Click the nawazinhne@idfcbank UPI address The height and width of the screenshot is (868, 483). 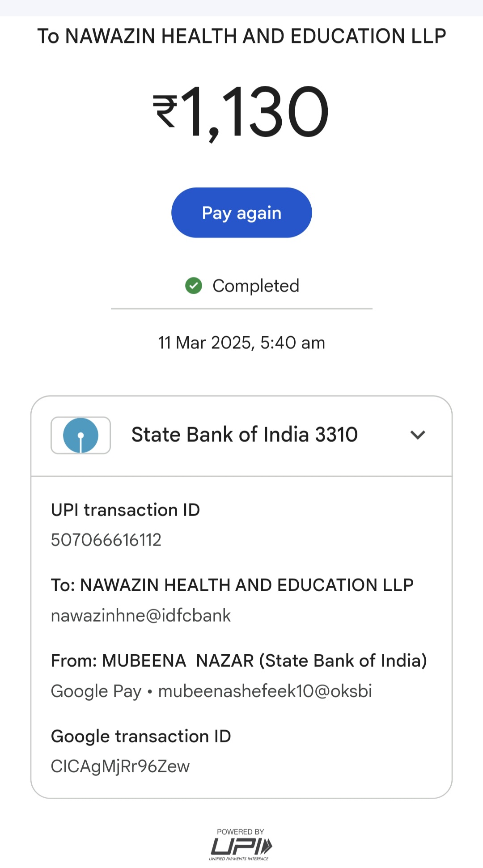(141, 616)
